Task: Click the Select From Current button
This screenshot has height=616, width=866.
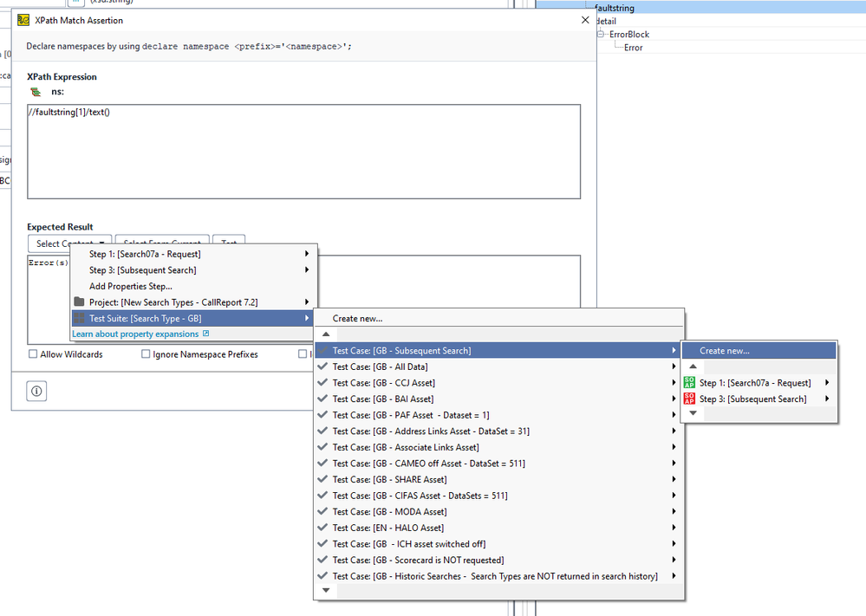Action: pyautogui.click(x=162, y=243)
